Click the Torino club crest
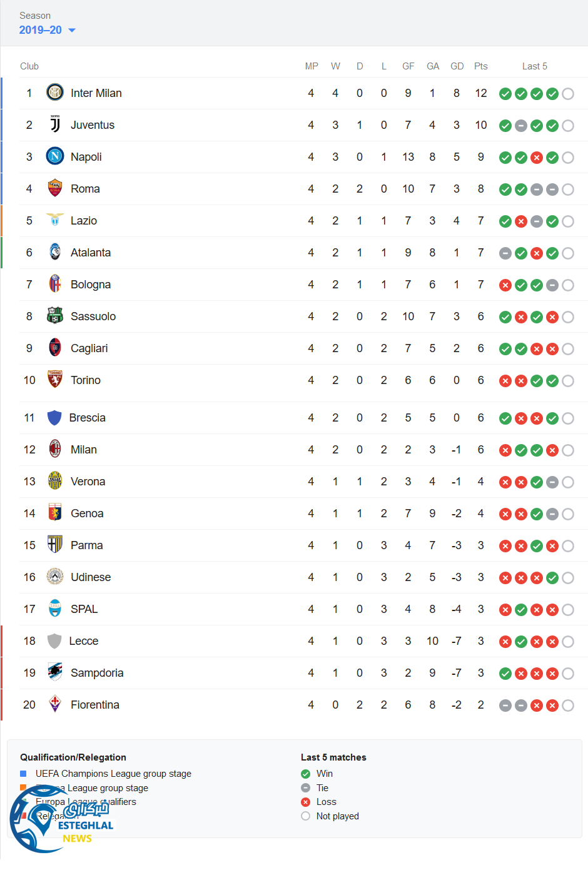 (55, 380)
